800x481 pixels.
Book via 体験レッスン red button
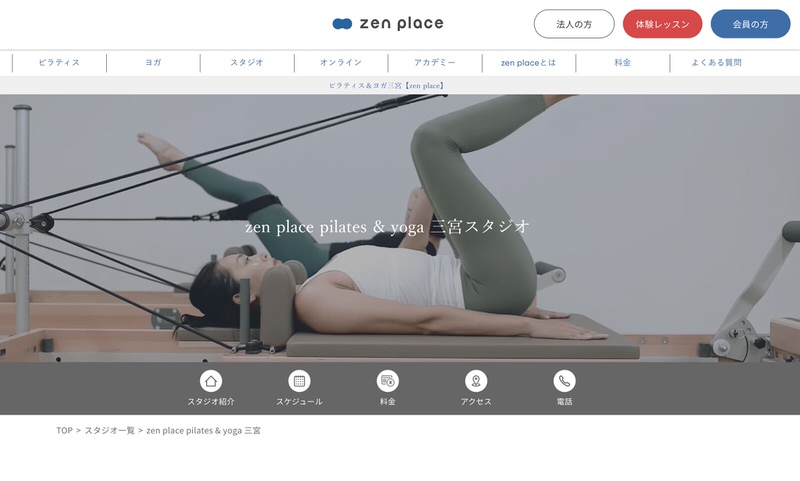662,24
